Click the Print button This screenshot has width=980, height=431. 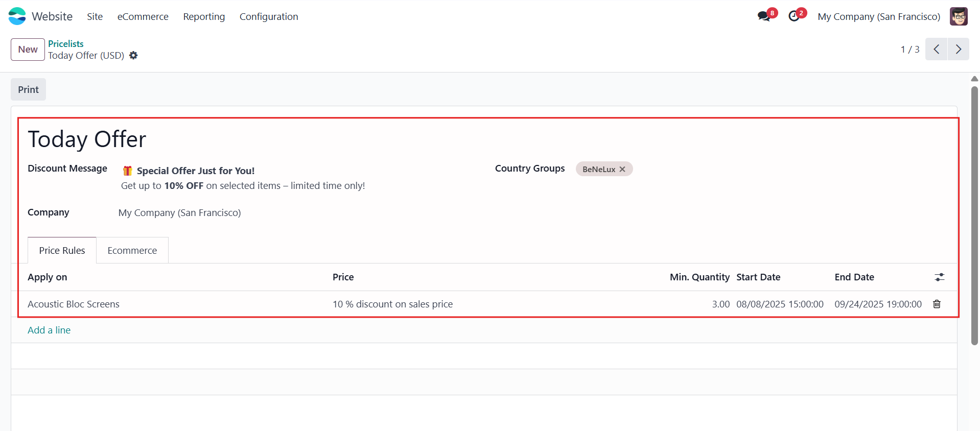[x=28, y=89]
